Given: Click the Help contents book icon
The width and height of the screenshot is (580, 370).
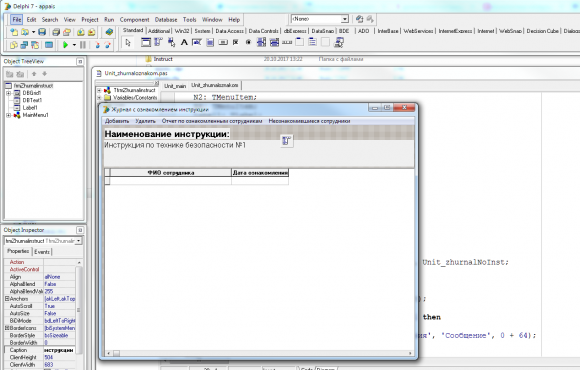Looking at the screenshot, I should 109,32.
